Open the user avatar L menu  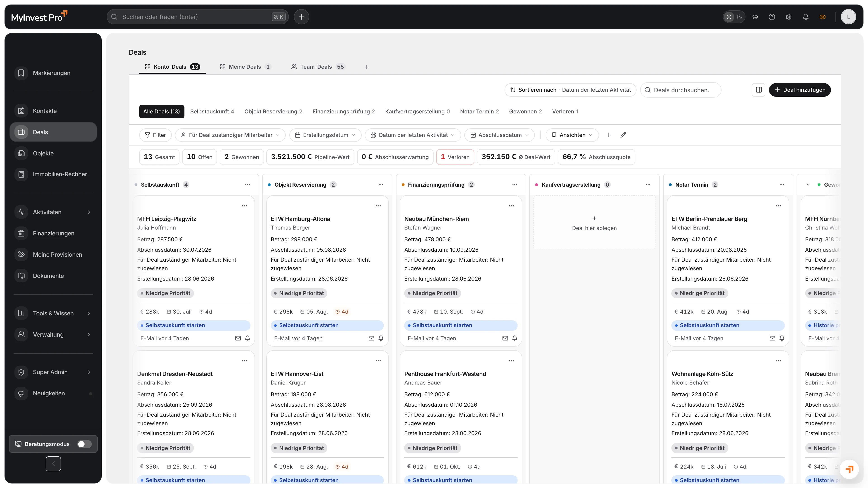click(x=849, y=17)
